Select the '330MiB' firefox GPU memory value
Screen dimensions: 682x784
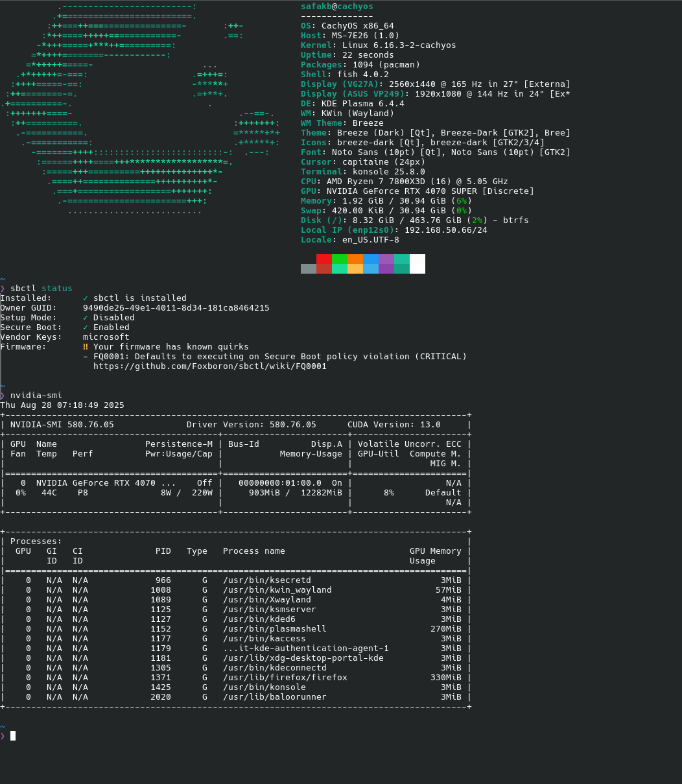446,678
